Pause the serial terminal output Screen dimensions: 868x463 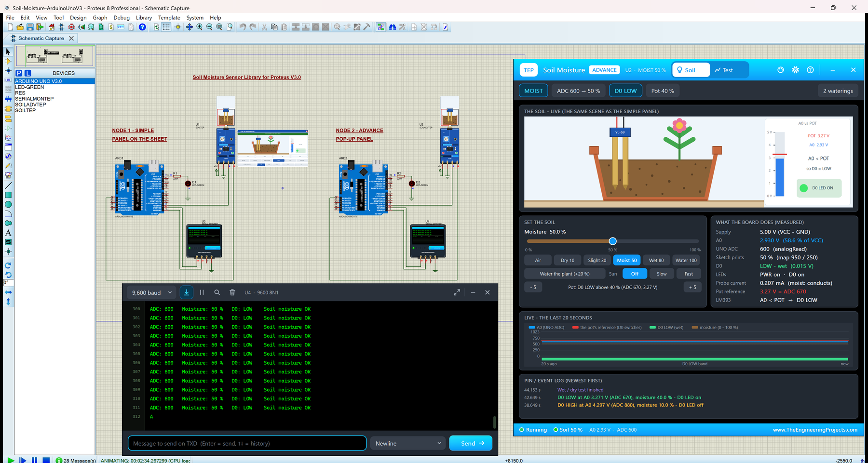click(202, 292)
